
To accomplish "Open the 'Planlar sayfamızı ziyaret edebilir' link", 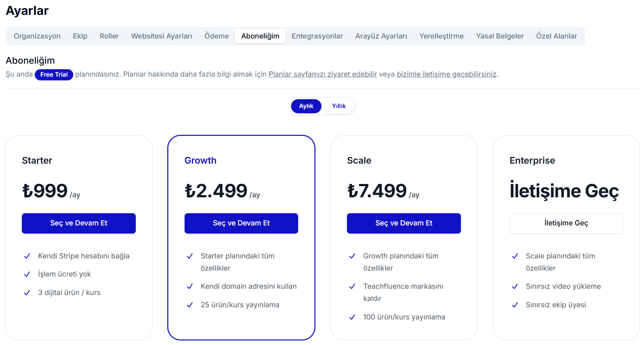I will (x=323, y=74).
